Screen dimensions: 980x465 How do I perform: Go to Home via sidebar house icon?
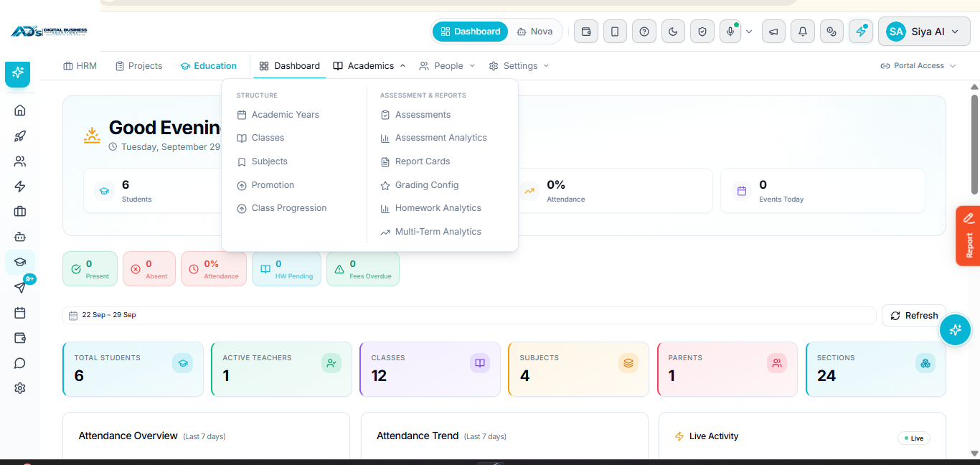pos(20,110)
